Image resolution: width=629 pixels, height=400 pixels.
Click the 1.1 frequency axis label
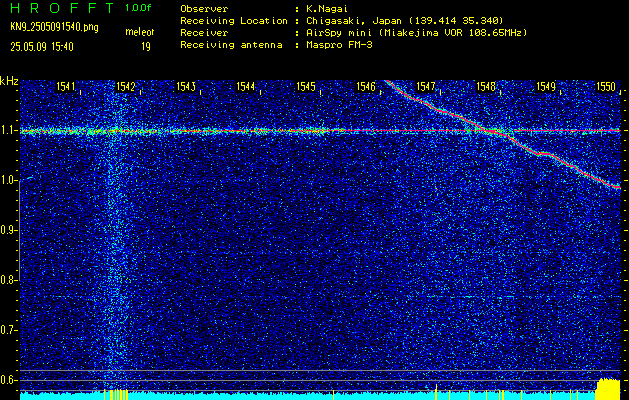(8, 131)
